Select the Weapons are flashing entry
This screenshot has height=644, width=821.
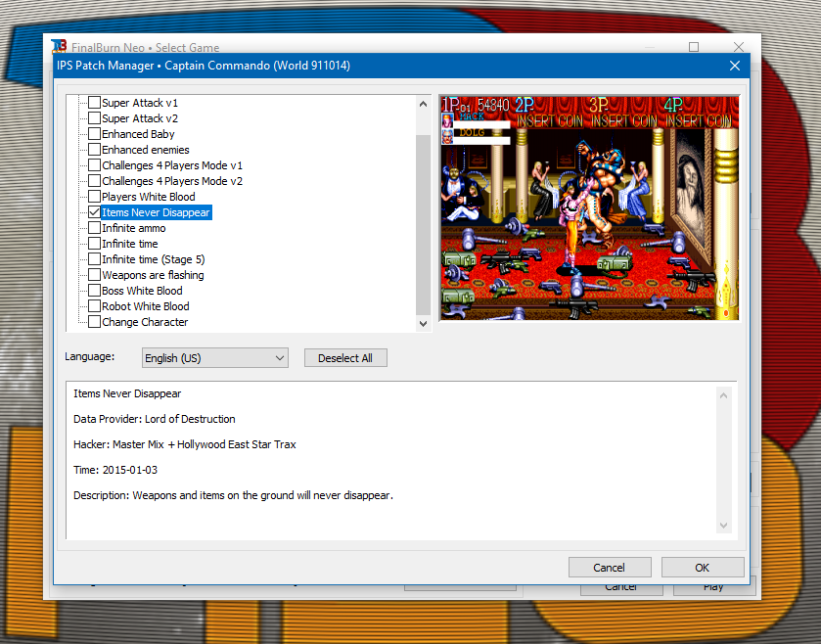coord(153,275)
